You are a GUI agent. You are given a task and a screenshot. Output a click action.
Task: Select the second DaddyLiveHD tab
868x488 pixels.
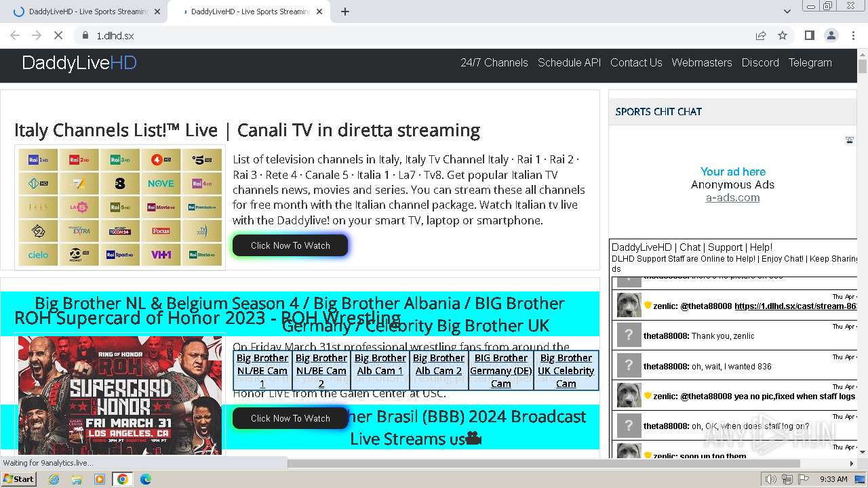point(248,12)
